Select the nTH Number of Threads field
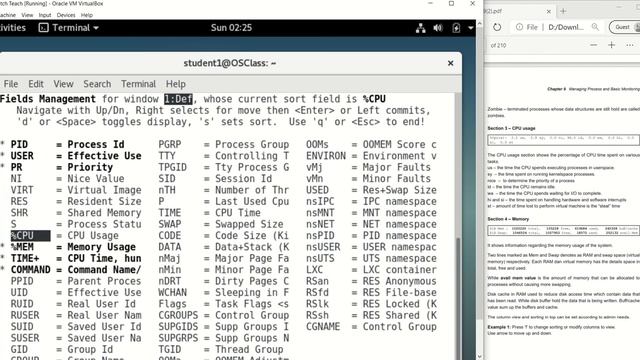640x360 pixels. 224,190
